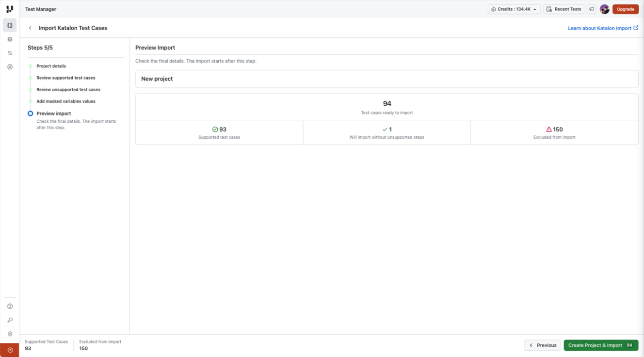
Task: Click the hexagon S icon in the sidebar
Action: tap(10, 334)
